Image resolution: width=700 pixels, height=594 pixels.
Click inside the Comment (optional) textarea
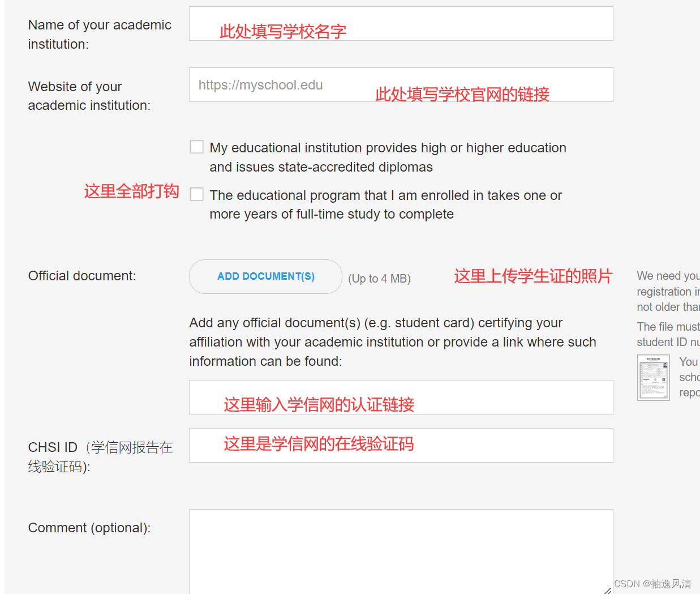pos(401,552)
